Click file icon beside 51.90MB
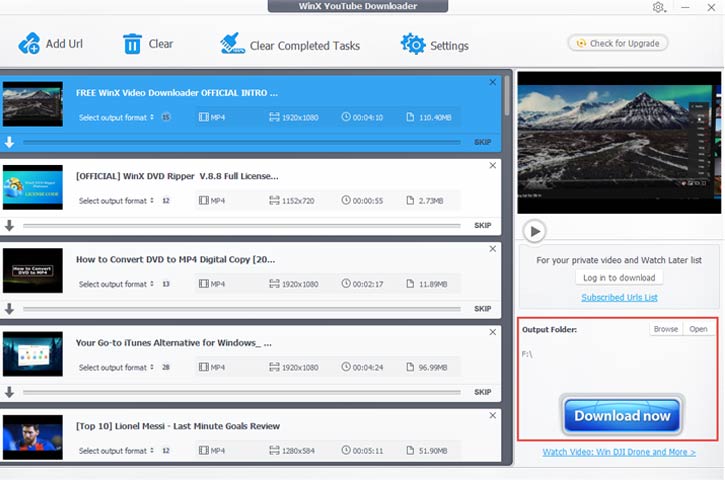Viewport: 725px width, 482px height. (410, 450)
